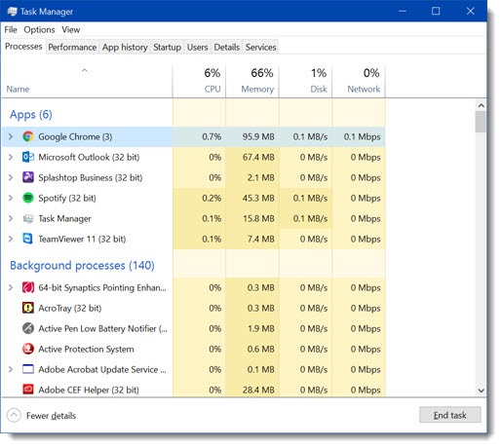Screen dimensions: 502x448
Task: Expand the Adobe Acrobat Update Service row
Action: click(x=11, y=369)
